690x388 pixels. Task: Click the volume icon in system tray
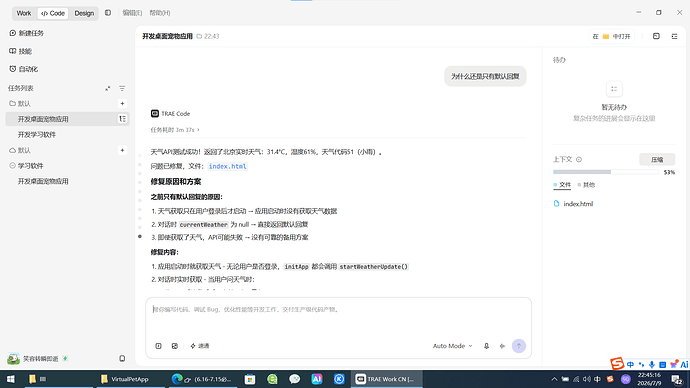[x=587, y=379]
